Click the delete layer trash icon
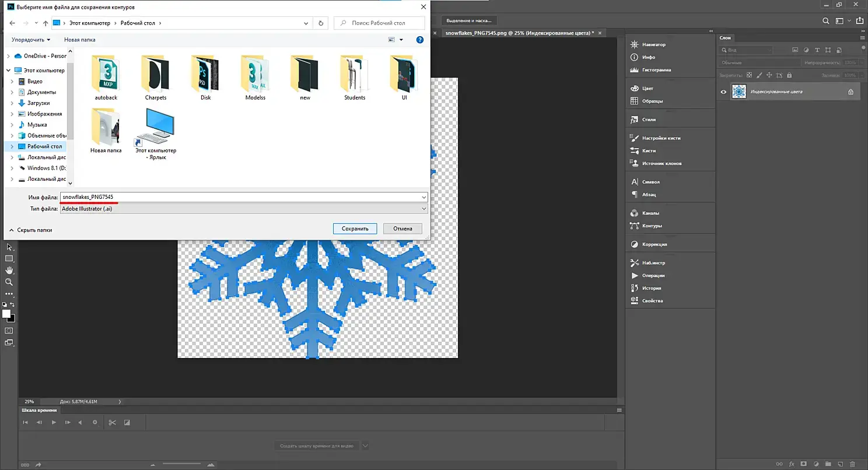The image size is (868, 470). (852, 464)
